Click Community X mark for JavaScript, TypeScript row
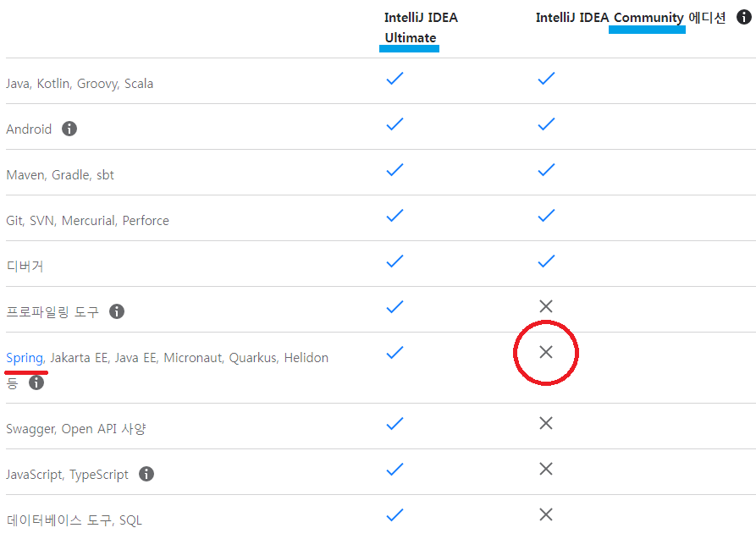This screenshot has height=539, width=756. click(546, 469)
